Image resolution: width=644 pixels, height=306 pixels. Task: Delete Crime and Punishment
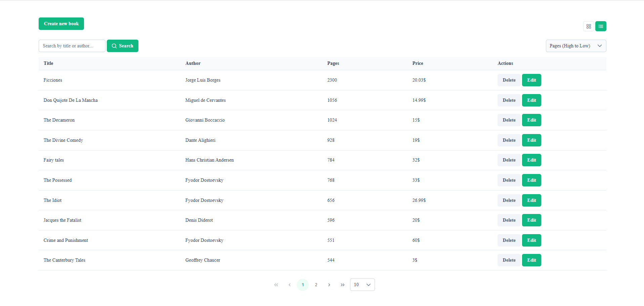(x=509, y=241)
